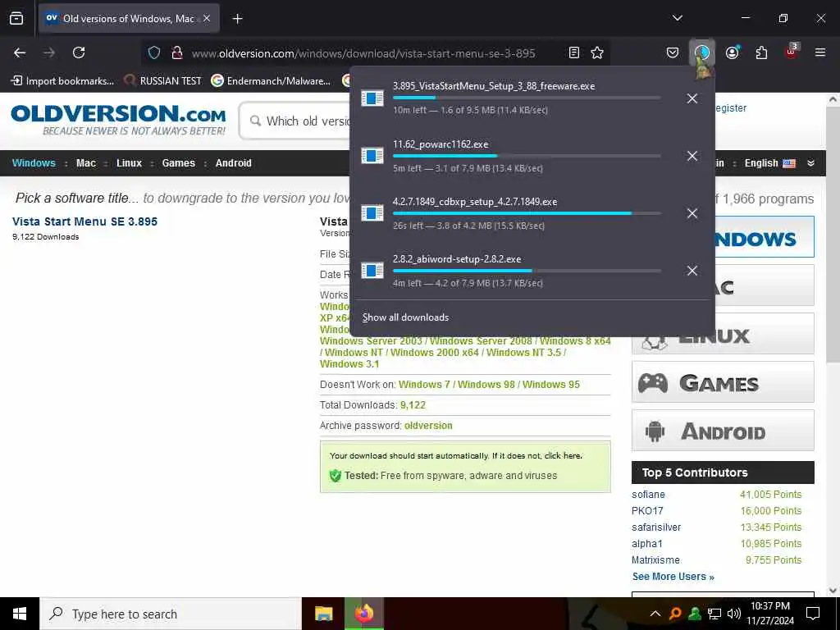This screenshot has height=630, width=840.
Task: Open tracking protection shield icon
Action: (x=154, y=52)
